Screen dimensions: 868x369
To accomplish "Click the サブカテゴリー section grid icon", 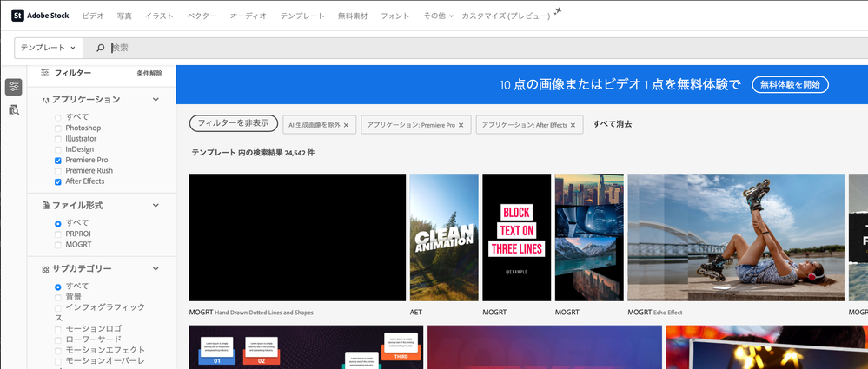I will [45, 269].
